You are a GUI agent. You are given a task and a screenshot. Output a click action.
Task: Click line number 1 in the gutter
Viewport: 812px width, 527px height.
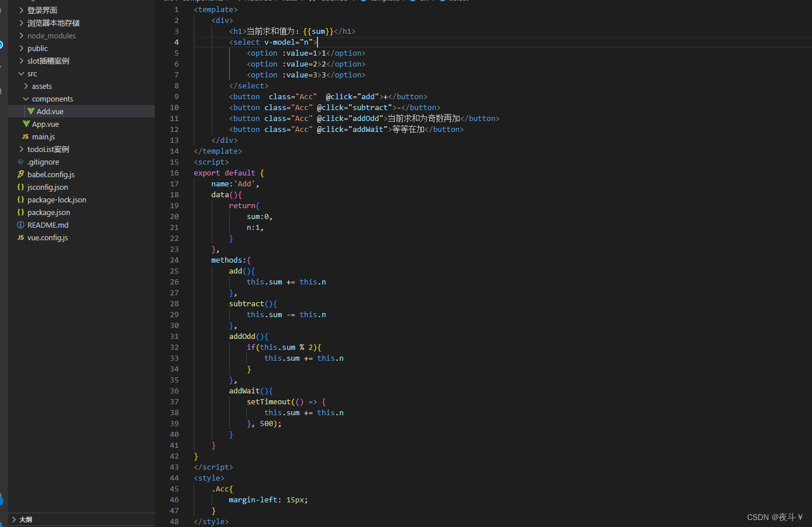(176, 10)
